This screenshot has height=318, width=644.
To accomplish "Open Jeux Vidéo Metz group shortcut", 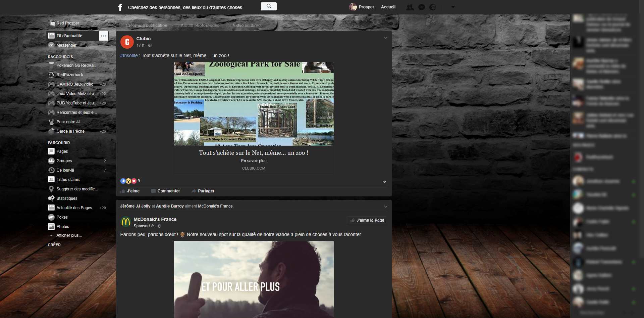I will point(73,94).
